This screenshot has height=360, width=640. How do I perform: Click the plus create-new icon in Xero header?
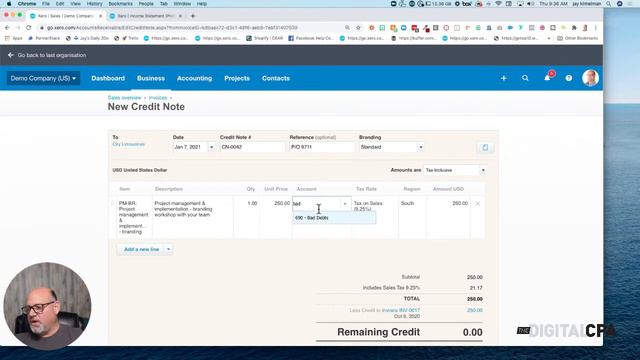503,78
